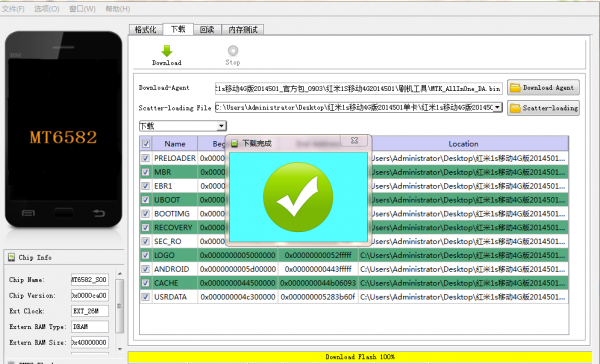Select the ANDROID row name
The height and width of the screenshot is (364, 600).
171,269
